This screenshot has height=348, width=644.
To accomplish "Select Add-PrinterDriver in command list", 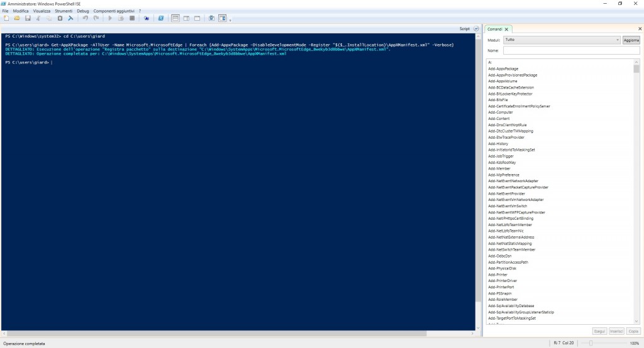I will pos(502,281).
